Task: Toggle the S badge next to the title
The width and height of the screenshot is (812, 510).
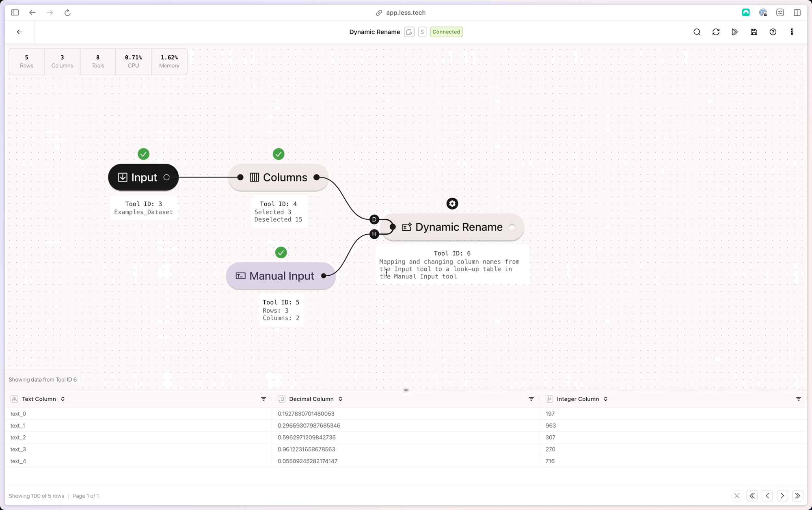Action: (x=422, y=32)
